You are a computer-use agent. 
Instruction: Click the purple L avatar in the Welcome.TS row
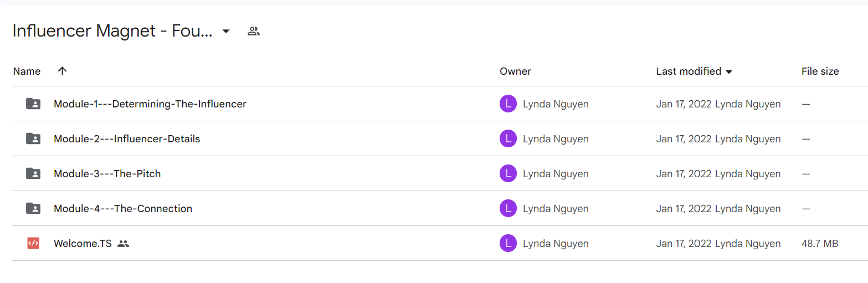[x=508, y=243]
